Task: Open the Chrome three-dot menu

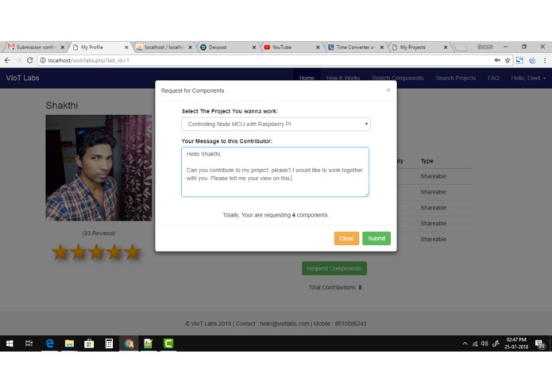Action: click(x=545, y=60)
